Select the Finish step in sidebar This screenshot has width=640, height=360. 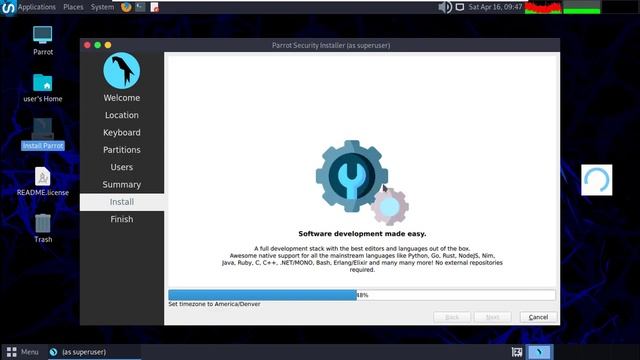(122, 219)
